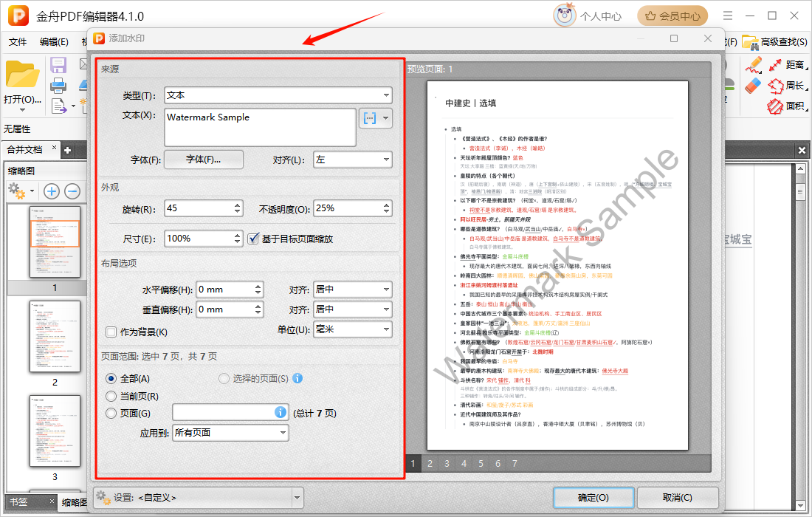Close the bookmarks panel tab
This screenshot has width=812, height=517.
52,501
